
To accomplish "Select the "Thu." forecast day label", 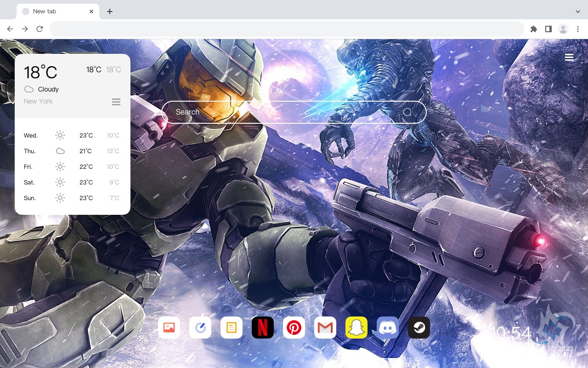I will tap(30, 151).
